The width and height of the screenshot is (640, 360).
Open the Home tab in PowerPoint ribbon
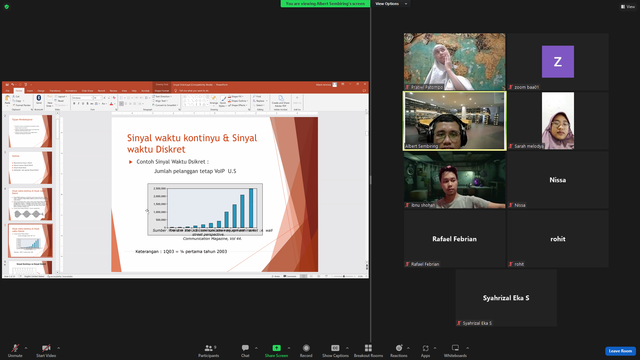click(x=19, y=91)
